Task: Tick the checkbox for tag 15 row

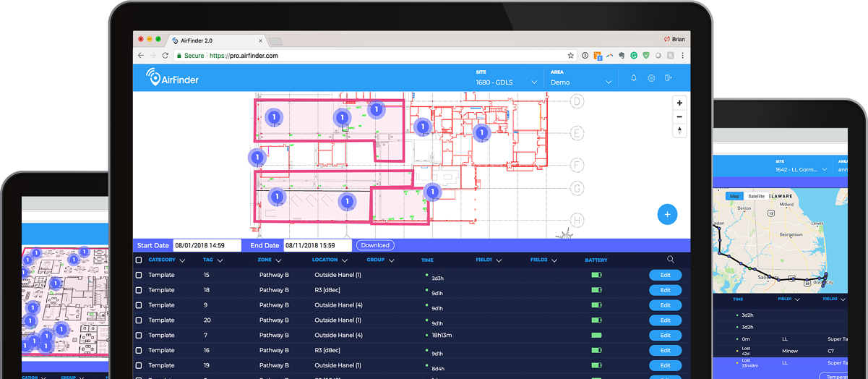Action: 139,276
